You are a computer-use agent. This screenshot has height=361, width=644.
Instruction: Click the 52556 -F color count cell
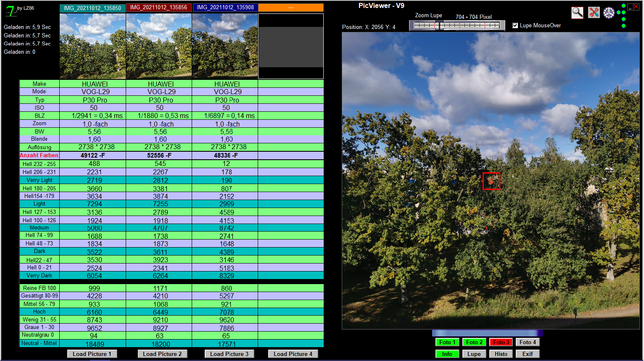click(x=159, y=155)
